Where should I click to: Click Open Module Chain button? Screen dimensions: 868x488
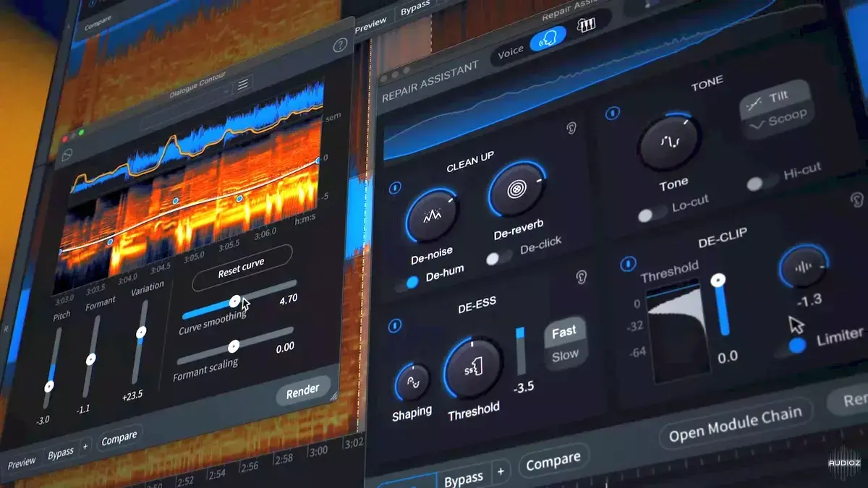click(x=736, y=425)
